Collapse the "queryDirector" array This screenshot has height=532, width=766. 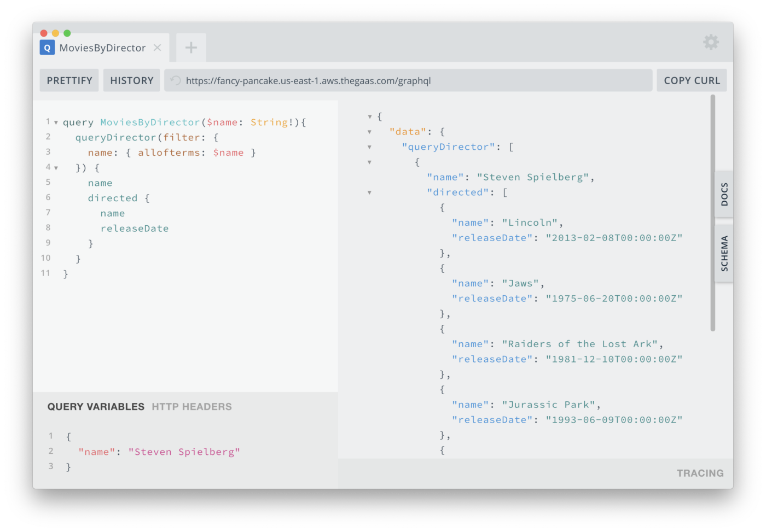click(x=370, y=147)
